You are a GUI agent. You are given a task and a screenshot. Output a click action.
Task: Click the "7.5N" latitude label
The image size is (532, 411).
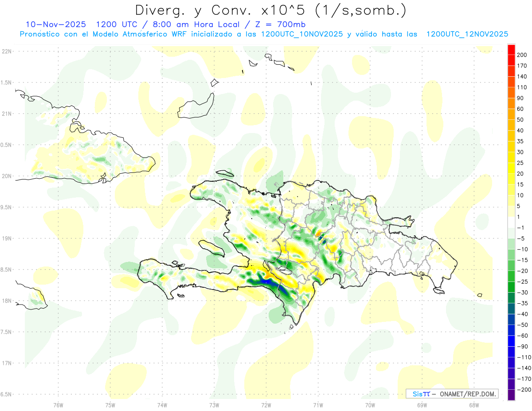coord(7,332)
